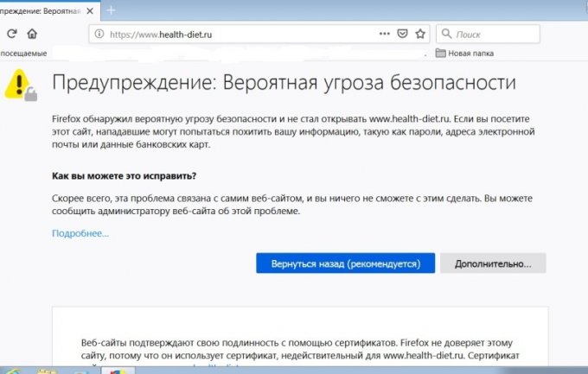This screenshot has width=588, height=374.
Task: Go to the Firefox home page icon
Action: click(32, 34)
